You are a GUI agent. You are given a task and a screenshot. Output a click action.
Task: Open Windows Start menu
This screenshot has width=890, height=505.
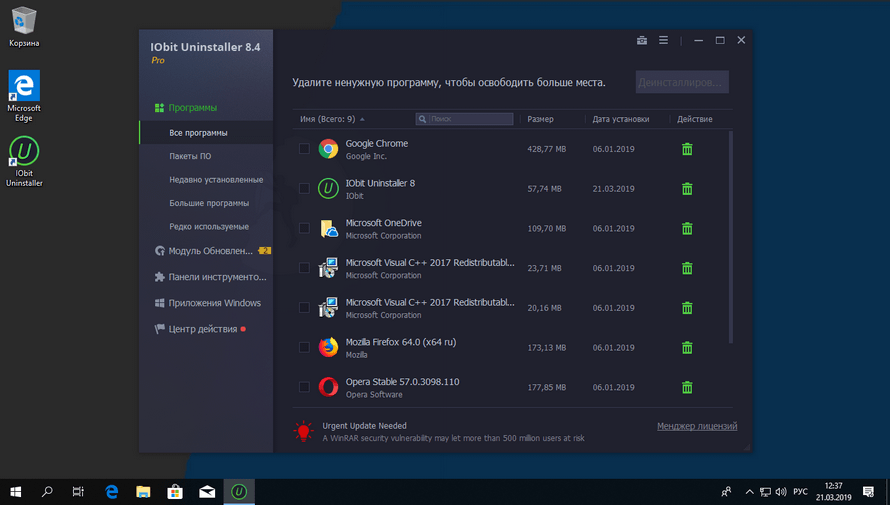point(16,491)
